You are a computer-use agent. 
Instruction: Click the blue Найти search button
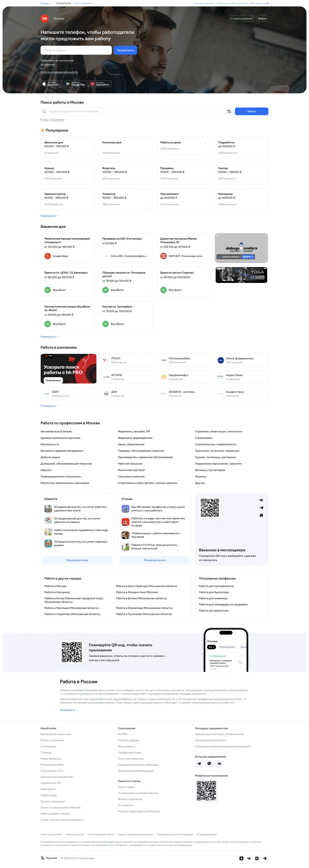251,111
